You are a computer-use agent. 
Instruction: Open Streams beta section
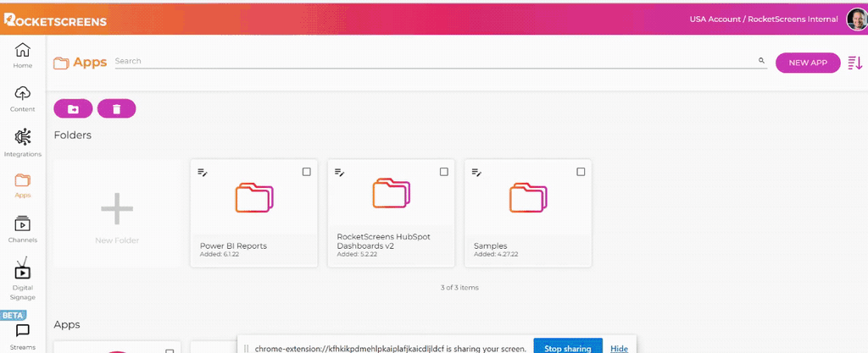[23, 337]
